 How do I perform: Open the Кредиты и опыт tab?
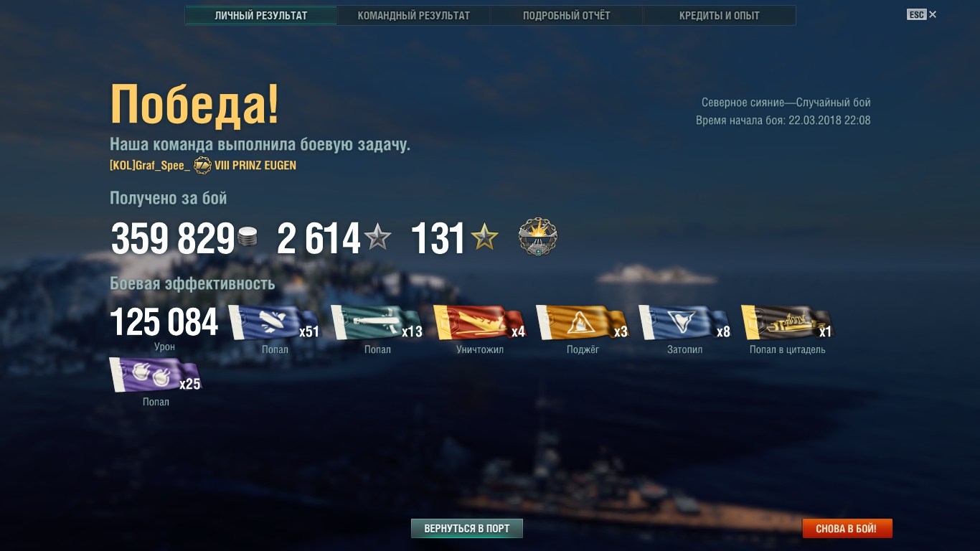pyautogui.click(x=720, y=16)
